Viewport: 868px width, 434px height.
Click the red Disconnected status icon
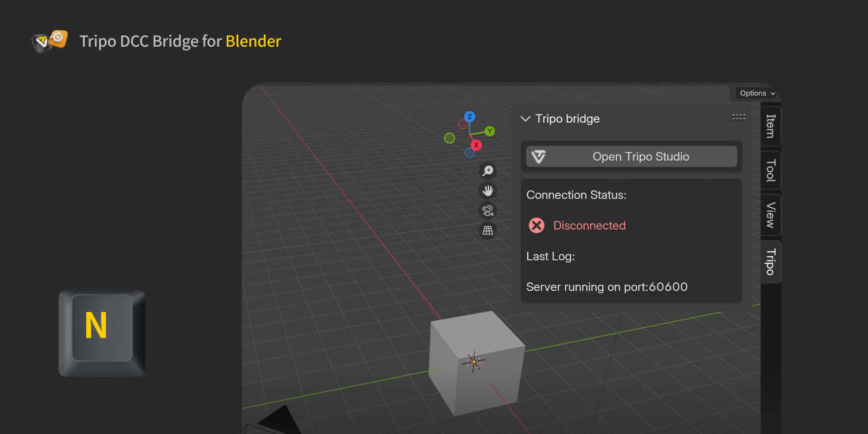tap(537, 226)
